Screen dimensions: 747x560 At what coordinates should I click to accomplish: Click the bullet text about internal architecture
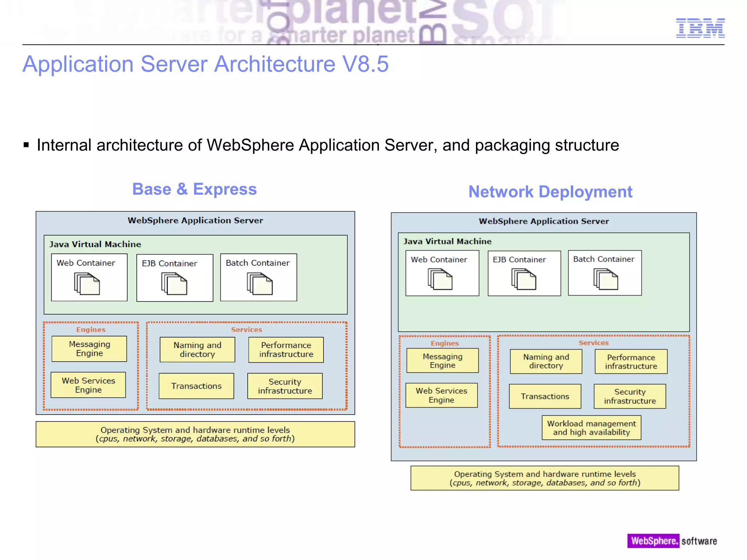(x=328, y=145)
